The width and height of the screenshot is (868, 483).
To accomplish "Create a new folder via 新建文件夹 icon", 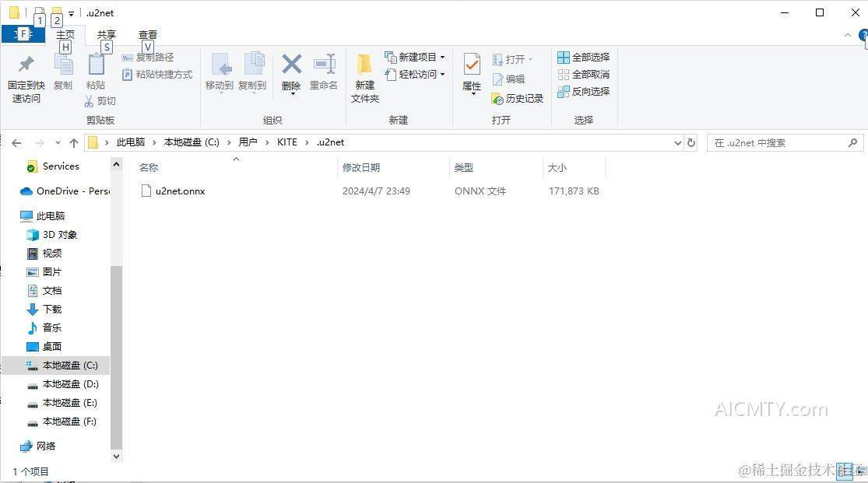I will (364, 74).
